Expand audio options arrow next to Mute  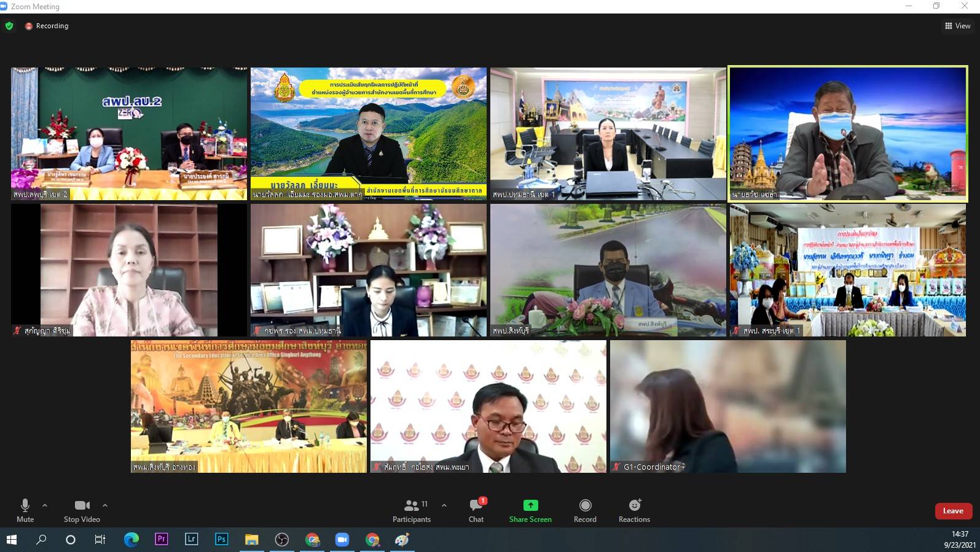(x=45, y=505)
